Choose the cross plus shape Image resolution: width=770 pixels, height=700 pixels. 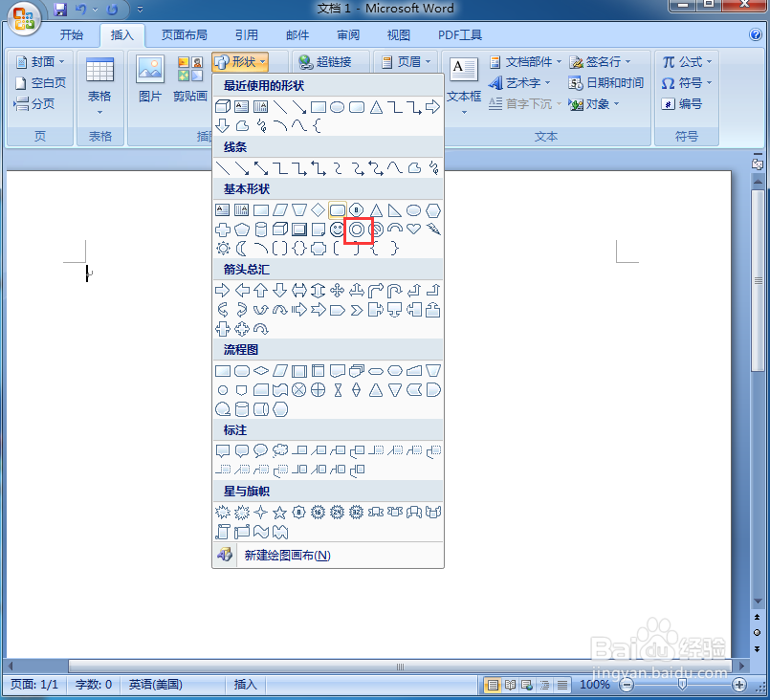[x=223, y=230]
